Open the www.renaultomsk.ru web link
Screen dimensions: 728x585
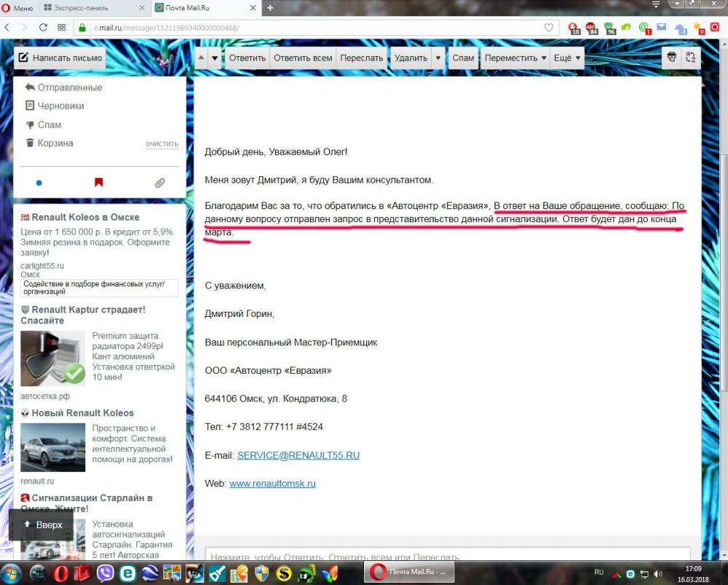(x=272, y=483)
